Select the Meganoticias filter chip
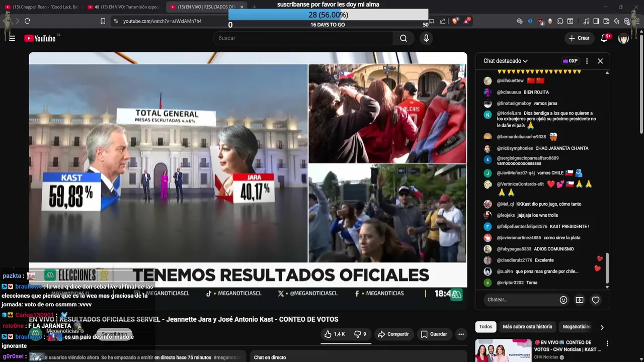Screen dimensions: 644x362 pyautogui.click(x=577, y=327)
